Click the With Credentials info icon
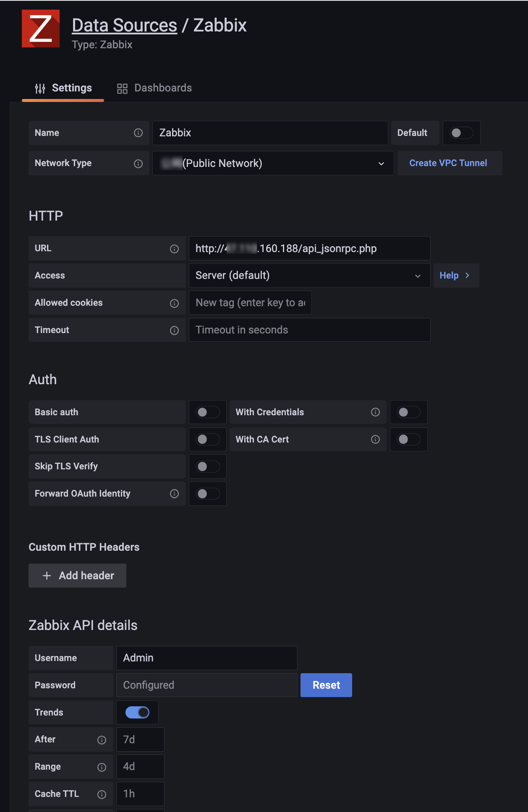This screenshot has width=528, height=812. pyautogui.click(x=375, y=412)
